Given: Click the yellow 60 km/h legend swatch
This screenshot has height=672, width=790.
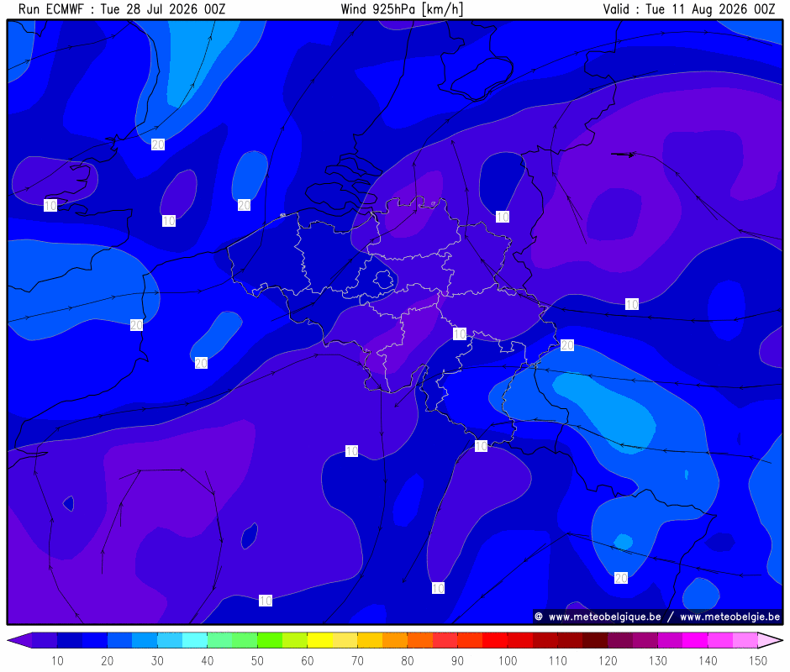Looking at the screenshot, I should (320, 640).
